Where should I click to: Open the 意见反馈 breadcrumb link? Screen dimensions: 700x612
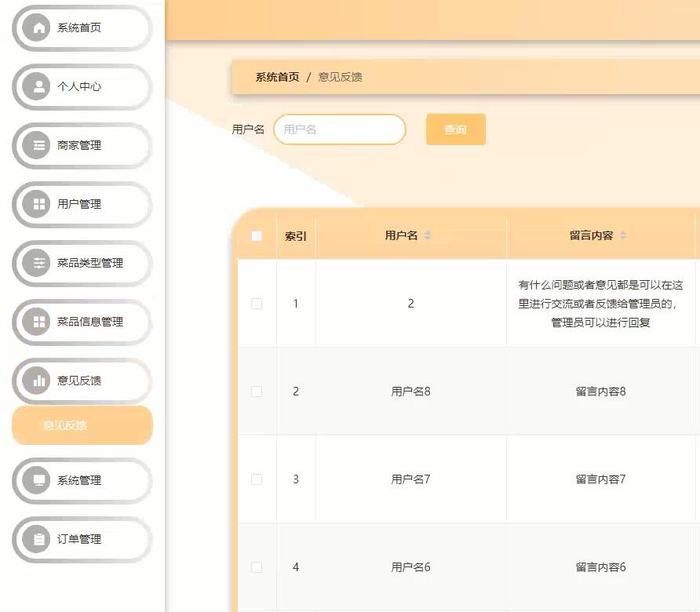pos(341,76)
